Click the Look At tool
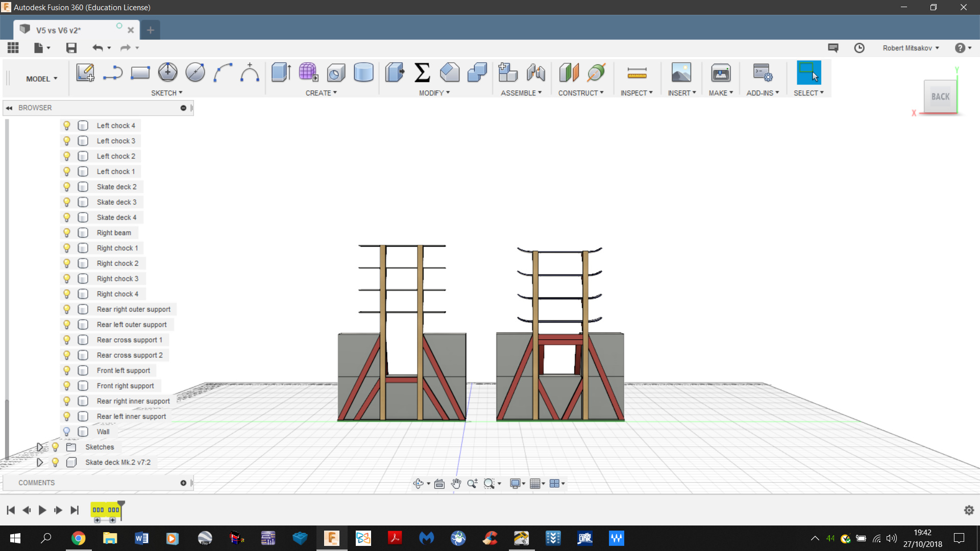Screen dimensions: 980x551 point(439,484)
